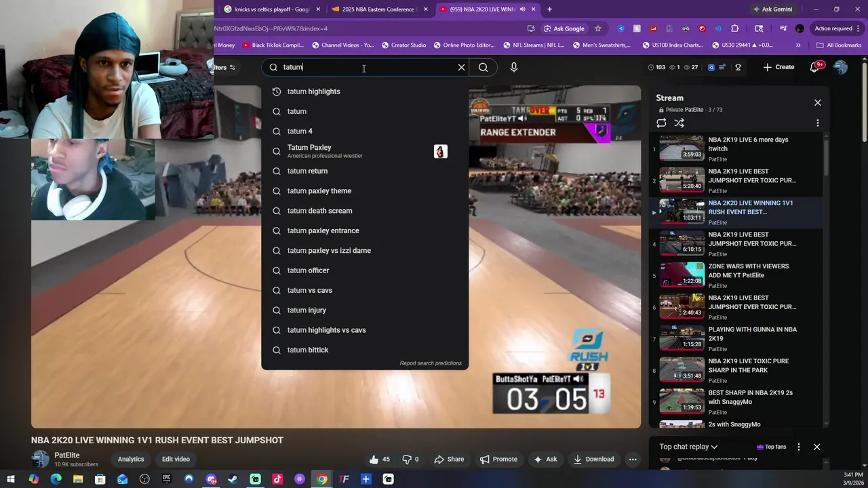This screenshot has height=488, width=868.
Task: Click the Download button
Action: (x=593, y=459)
